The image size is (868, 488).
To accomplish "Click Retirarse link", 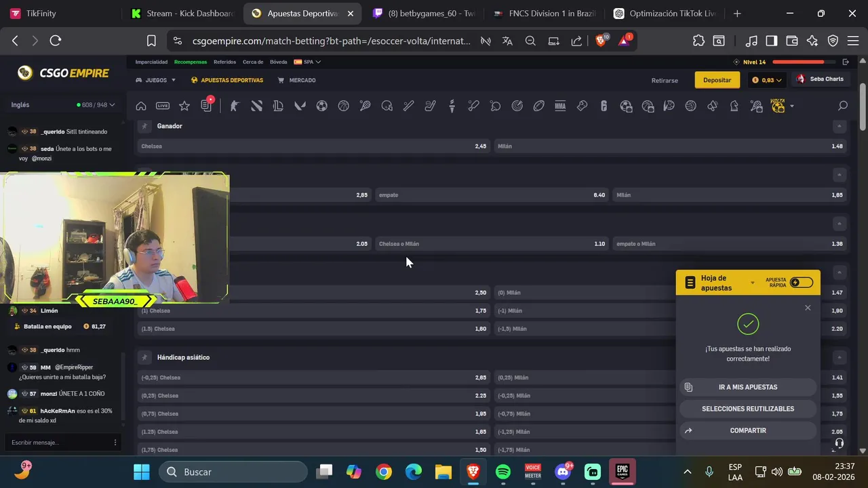I will tap(665, 80).
